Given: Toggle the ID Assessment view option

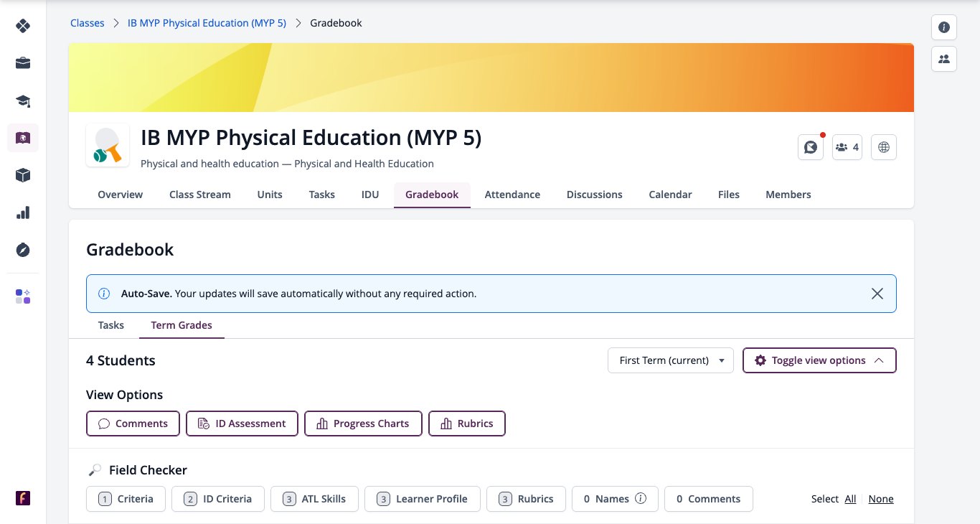Looking at the screenshot, I should point(242,424).
